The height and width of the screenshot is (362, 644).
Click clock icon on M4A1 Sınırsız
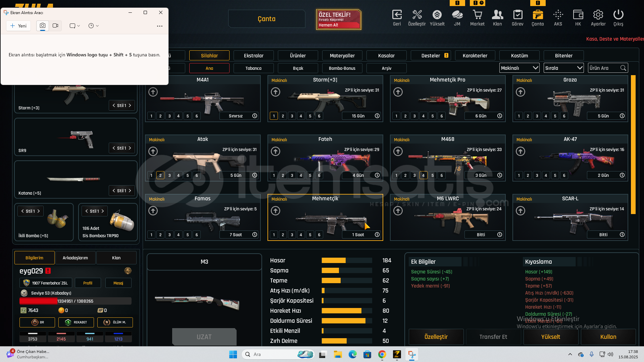(x=255, y=116)
